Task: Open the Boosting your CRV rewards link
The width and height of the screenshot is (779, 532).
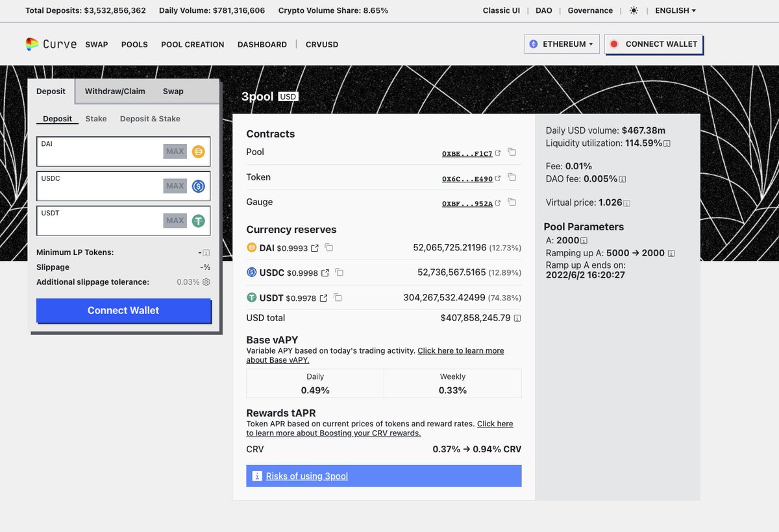Action: tap(380, 428)
